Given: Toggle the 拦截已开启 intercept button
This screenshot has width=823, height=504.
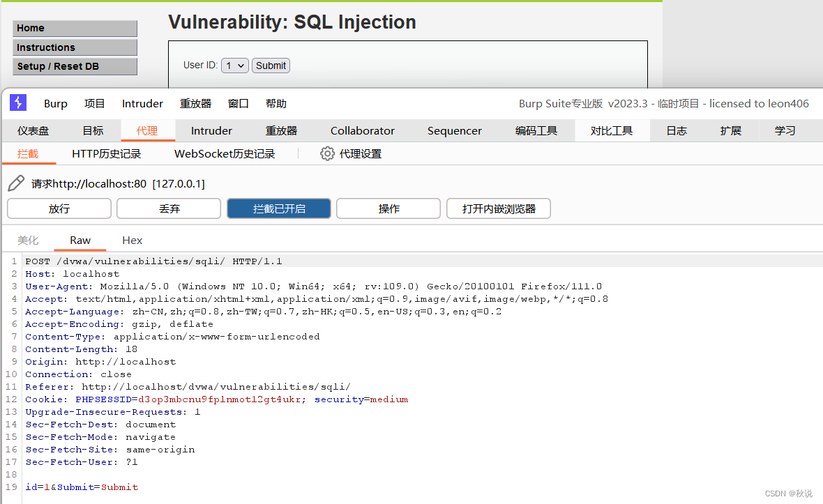Looking at the screenshot, I should point(279,208).
